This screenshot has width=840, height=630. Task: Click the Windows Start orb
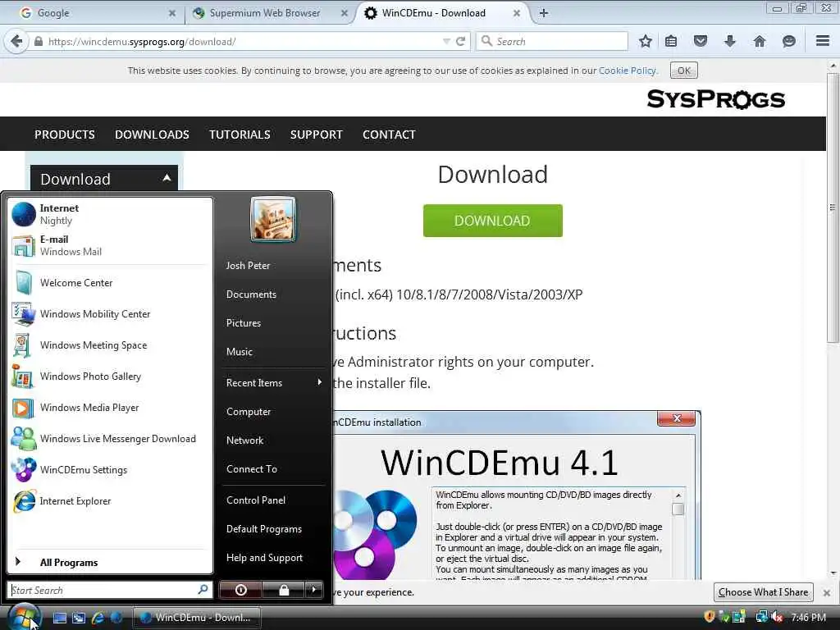(x=24, y=617)
